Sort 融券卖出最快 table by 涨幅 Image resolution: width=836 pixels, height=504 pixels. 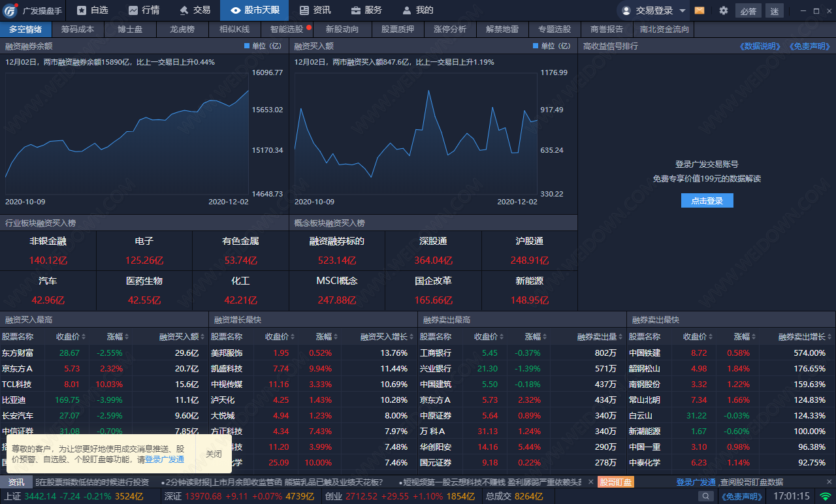tap(746, 337)
